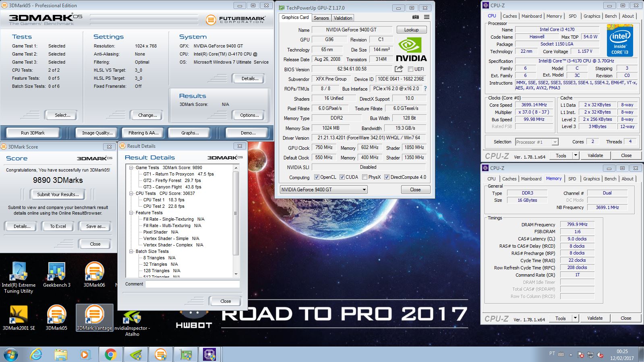Toggle the OpenCL checkbox in GPU-Z
644x362 pixels.
[317, 177]
